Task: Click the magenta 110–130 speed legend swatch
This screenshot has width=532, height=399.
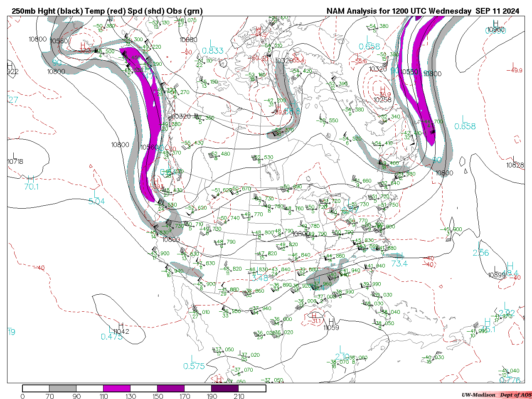Action: pos(117,388)
